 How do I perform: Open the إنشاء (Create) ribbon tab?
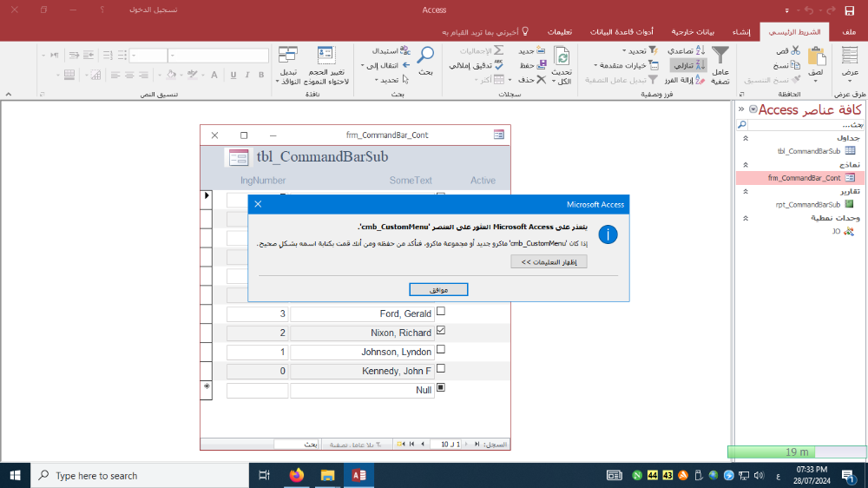click(741, 32)
